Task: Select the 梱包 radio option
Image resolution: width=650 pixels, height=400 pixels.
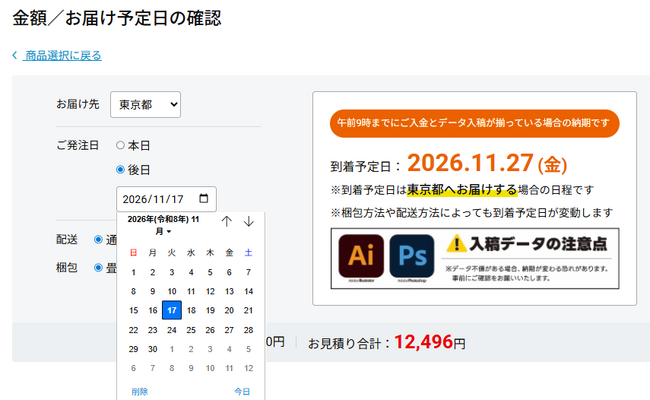Action: pos(98,268)
